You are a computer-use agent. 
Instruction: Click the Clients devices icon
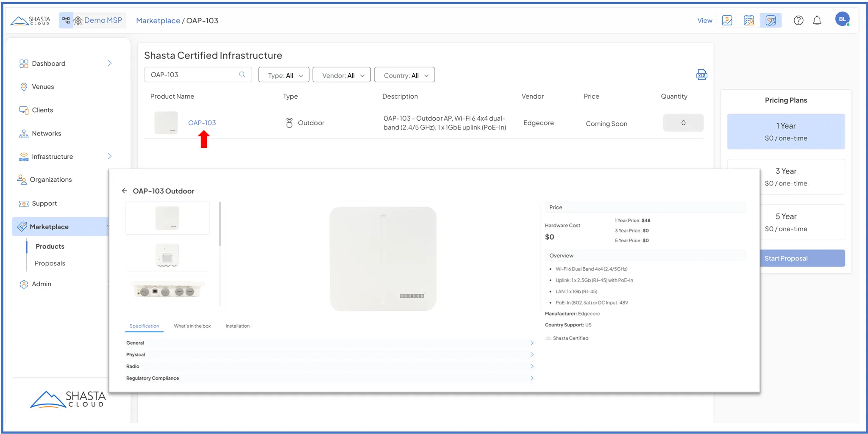(24, 110)
